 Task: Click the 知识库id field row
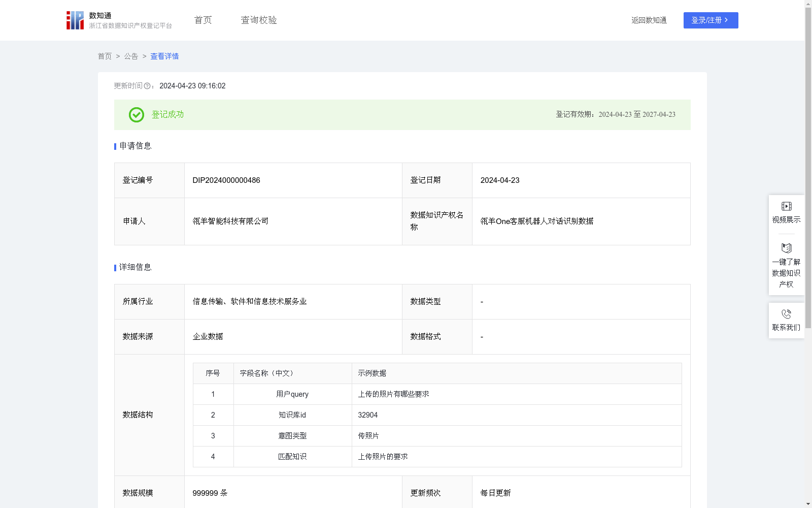click(437, 415)
